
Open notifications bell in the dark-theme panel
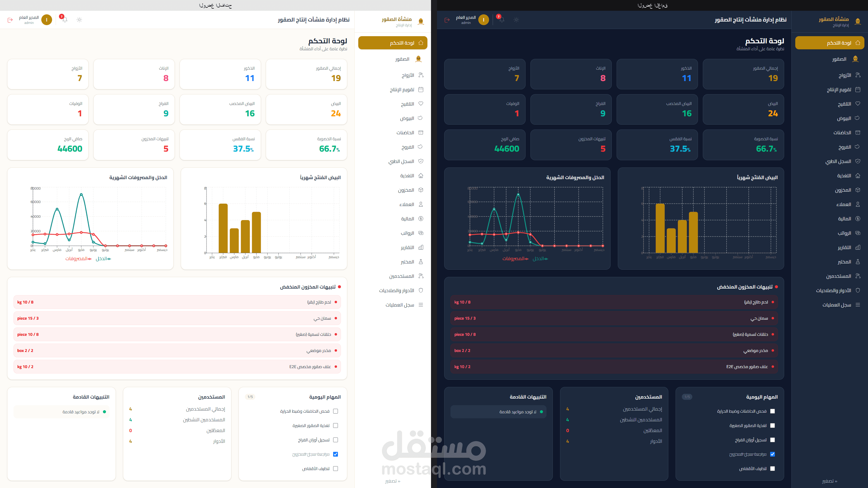pos(502,19)
